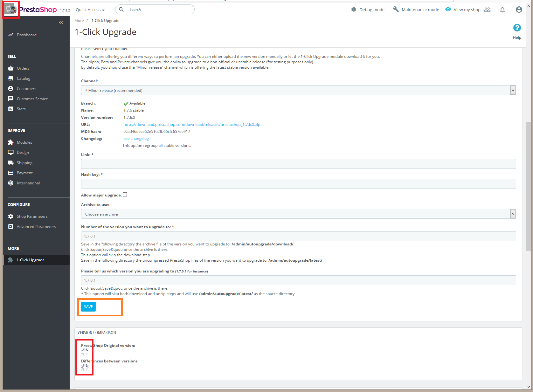Open the employee profile avatar
This screenshot has width=533, height=392.
coord(519,10)
